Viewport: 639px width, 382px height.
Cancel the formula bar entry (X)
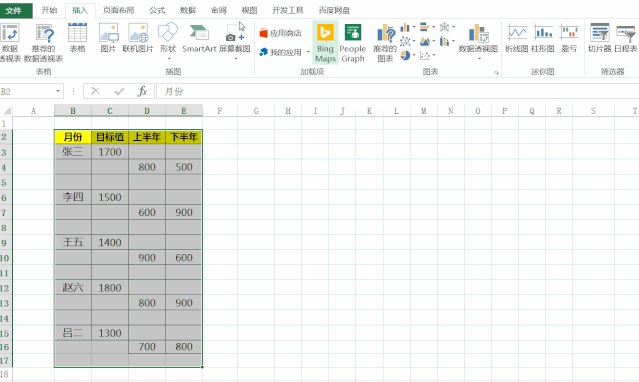coord(95,91)
